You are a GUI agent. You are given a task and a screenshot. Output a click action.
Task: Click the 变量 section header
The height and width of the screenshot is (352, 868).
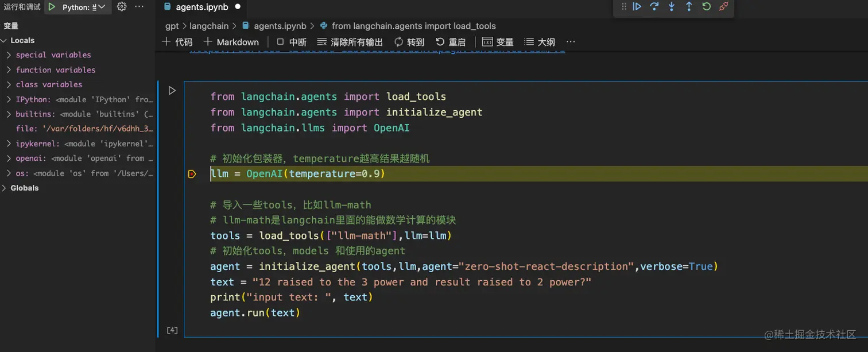11,26
